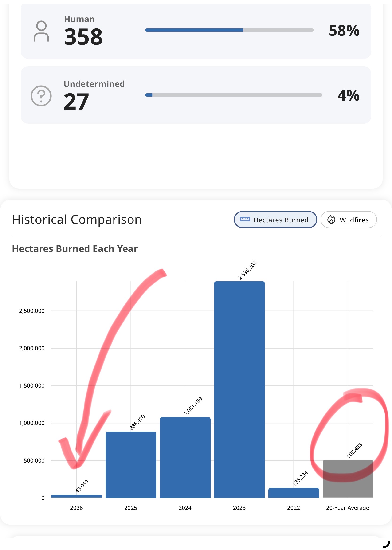This screenshot has height=550, width=392.
Task: Select the 2022 bar showing 135,234
Action: click(294, 493)
